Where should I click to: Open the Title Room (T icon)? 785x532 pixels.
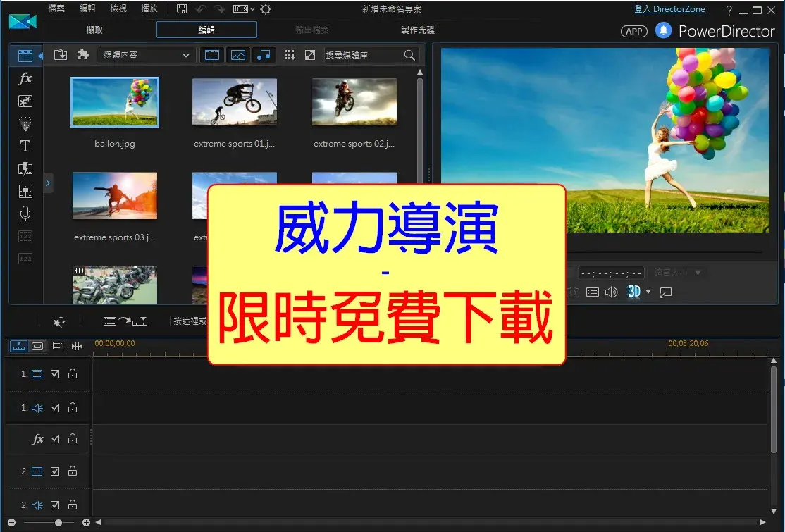[25, 146]
